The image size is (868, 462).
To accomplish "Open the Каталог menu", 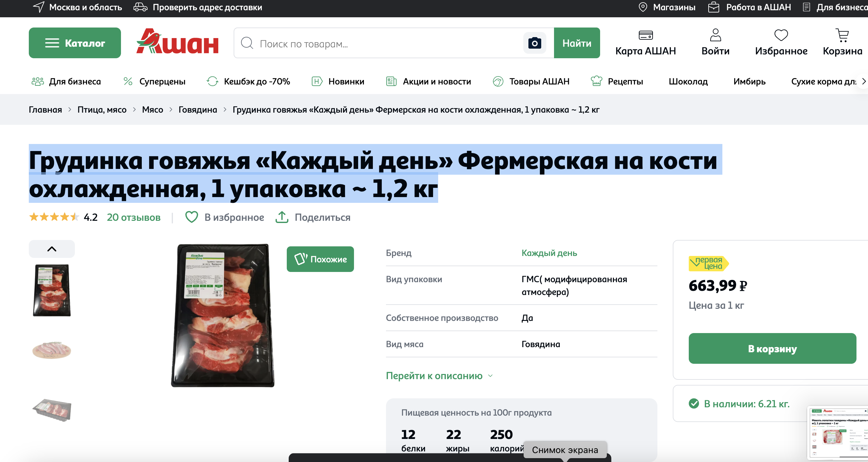I will 75,43.
